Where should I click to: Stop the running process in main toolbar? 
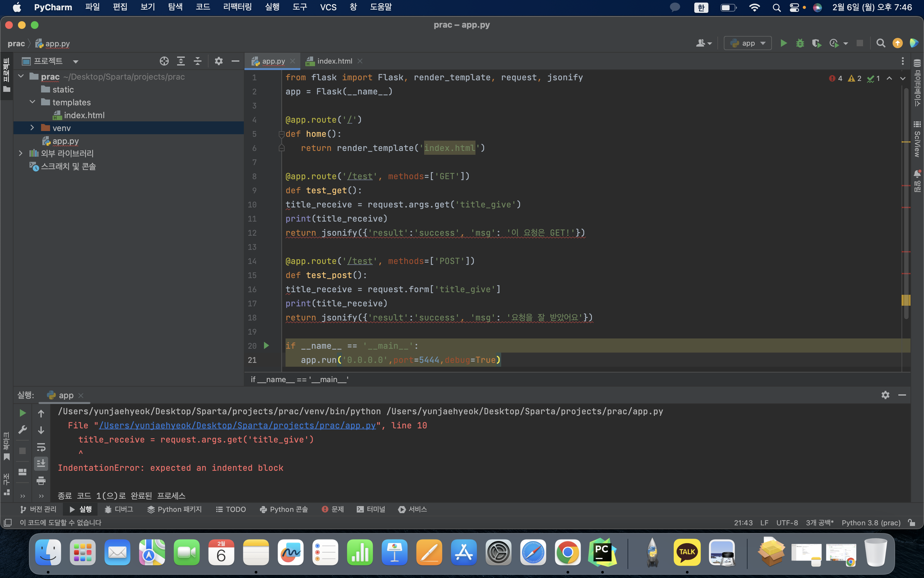point(860,43)
